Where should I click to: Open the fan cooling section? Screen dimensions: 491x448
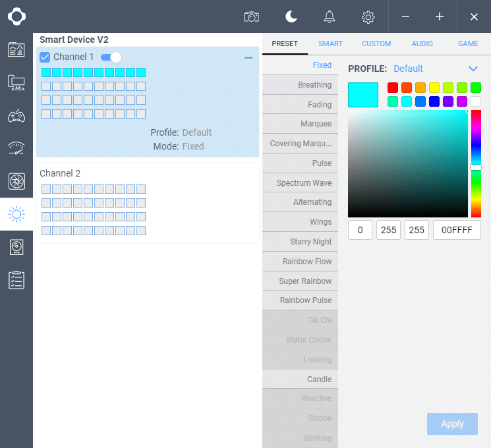(x=16, y=181)
